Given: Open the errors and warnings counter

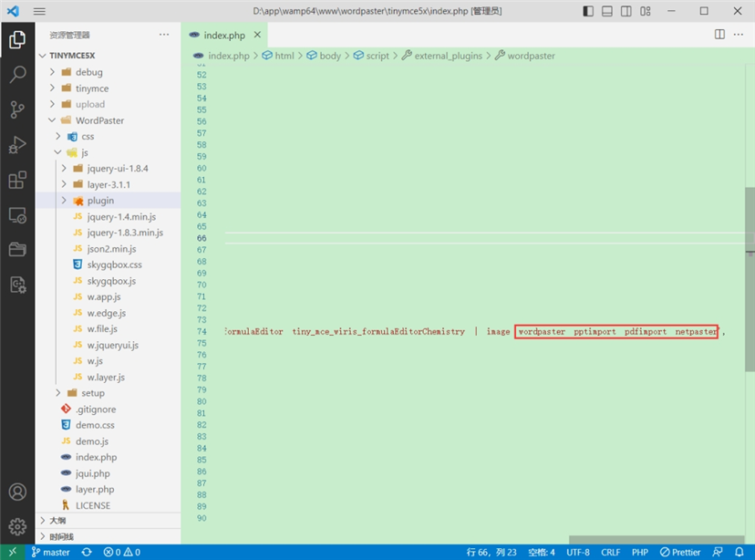Looking at the screenshot, I should click(x=122, y=552).
